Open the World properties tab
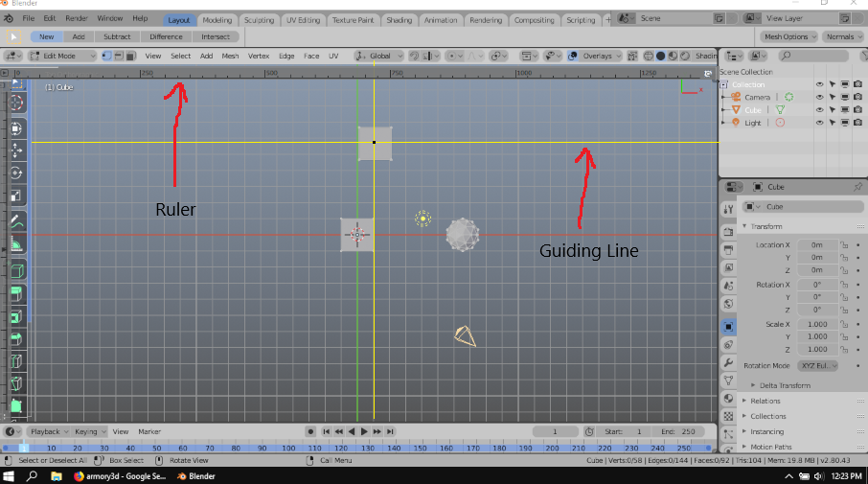Viewport: 868px width, 484px height. 728,304
